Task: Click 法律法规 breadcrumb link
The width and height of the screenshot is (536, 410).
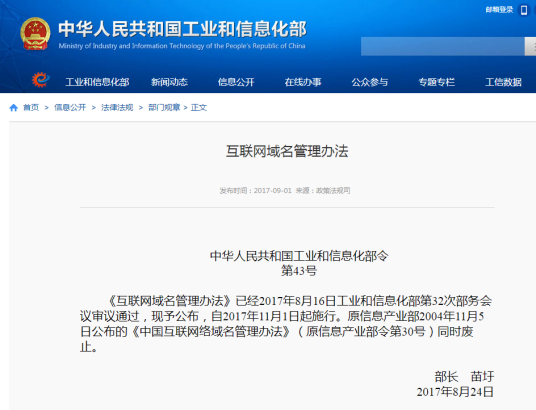Action: 117,108
